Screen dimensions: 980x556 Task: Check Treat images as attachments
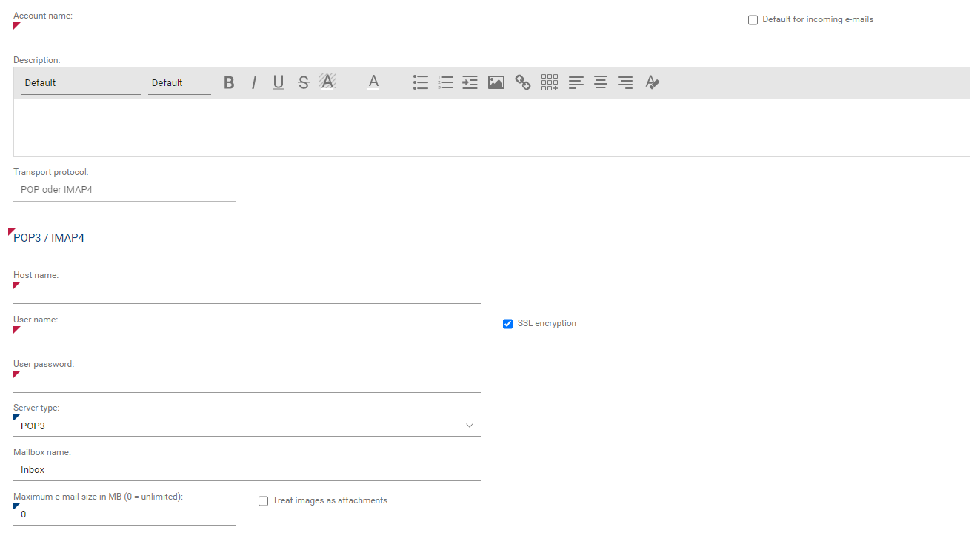[263, 501]
